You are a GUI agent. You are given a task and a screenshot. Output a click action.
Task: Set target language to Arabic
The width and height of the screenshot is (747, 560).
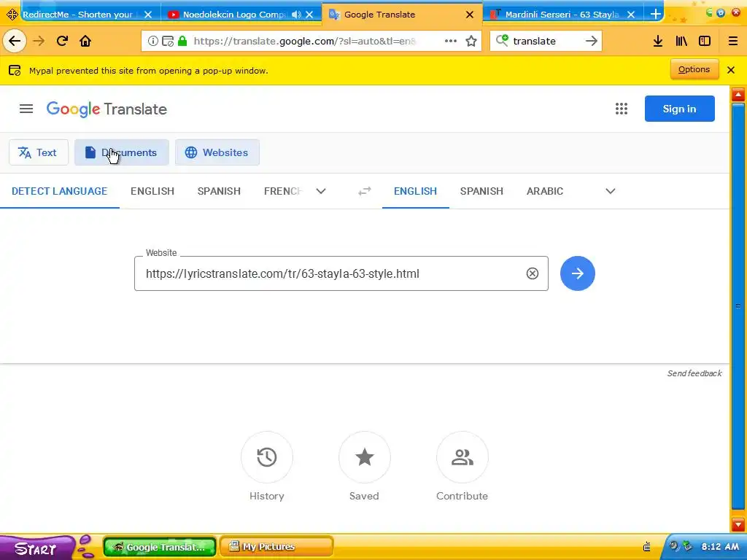point(545,191)
